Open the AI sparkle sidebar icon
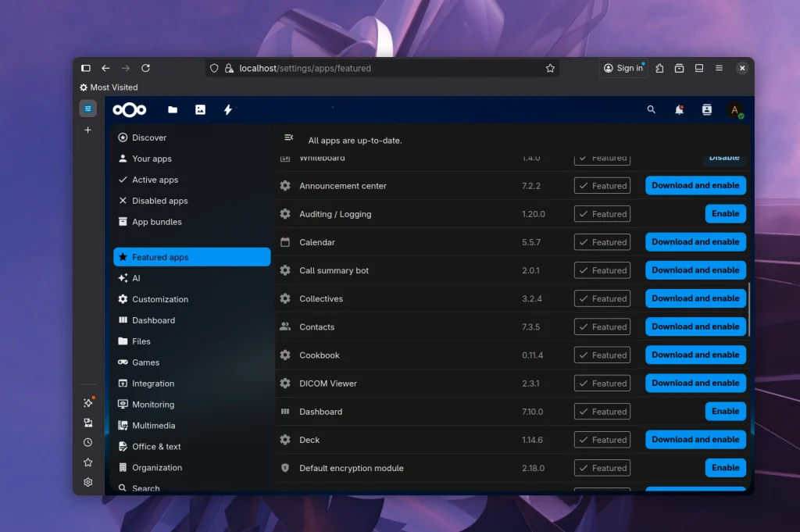 coord(87,402)
